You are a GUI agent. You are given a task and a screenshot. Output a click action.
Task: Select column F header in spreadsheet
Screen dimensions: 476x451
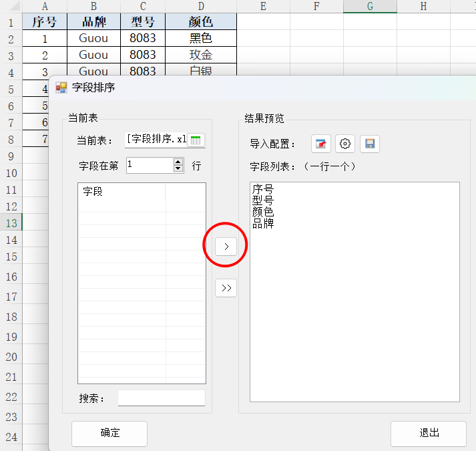[316, 6]
